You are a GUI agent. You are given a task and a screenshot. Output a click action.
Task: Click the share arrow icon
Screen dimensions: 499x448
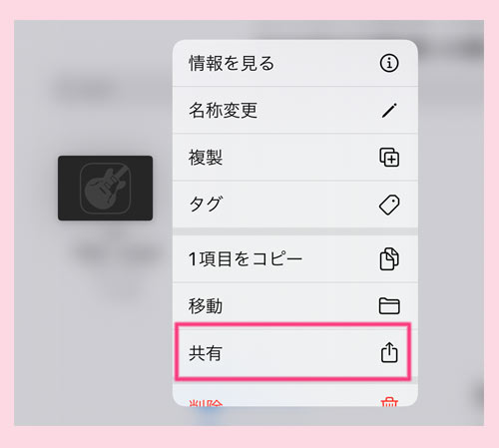(389, 352)
